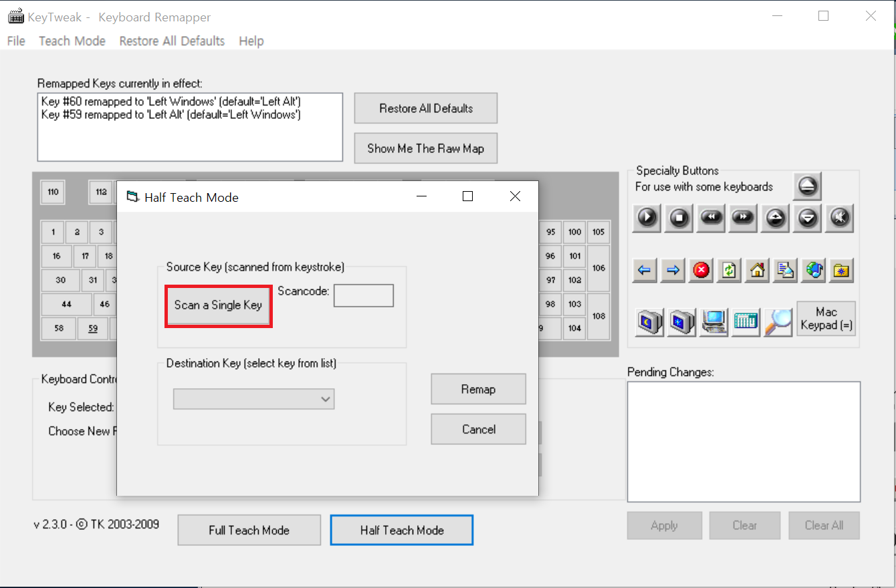Select numpad key 105
The image size is (896, 588).
(x=598, y=232)
